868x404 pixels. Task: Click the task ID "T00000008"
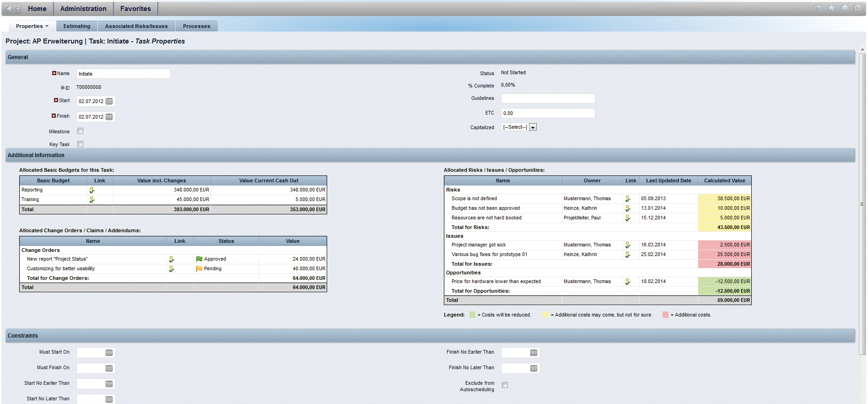tap(89, 87)
